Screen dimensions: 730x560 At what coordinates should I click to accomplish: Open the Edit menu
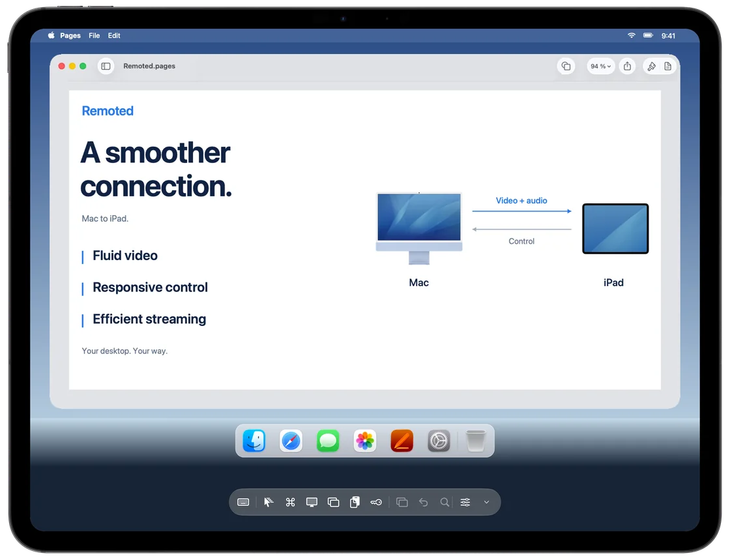(x=114, y=35)
